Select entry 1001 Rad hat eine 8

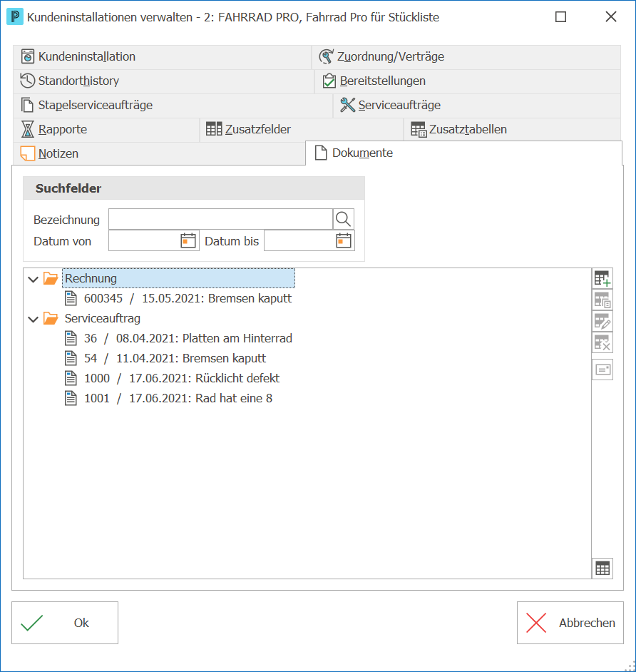(178, 398)
